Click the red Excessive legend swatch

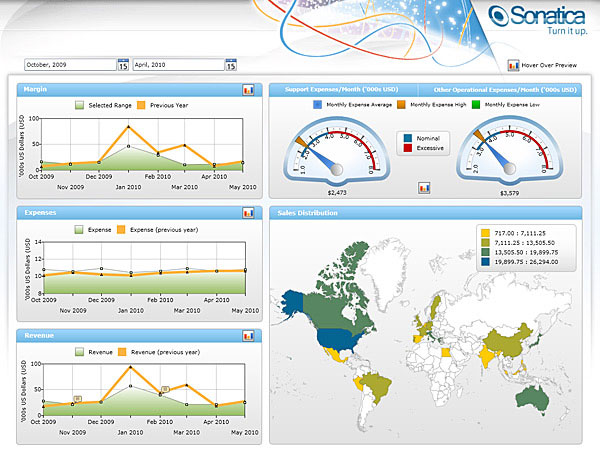(x=407, y=148)
